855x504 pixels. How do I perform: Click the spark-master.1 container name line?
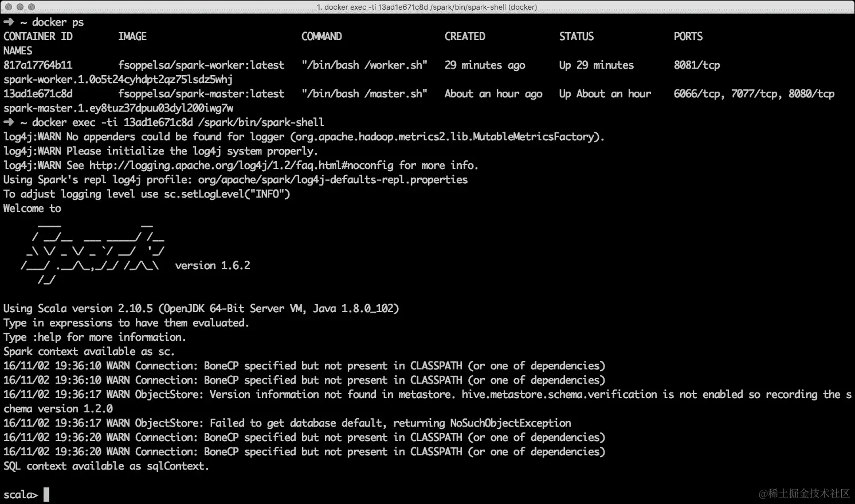pyautogui.click(x=118, y=108)
